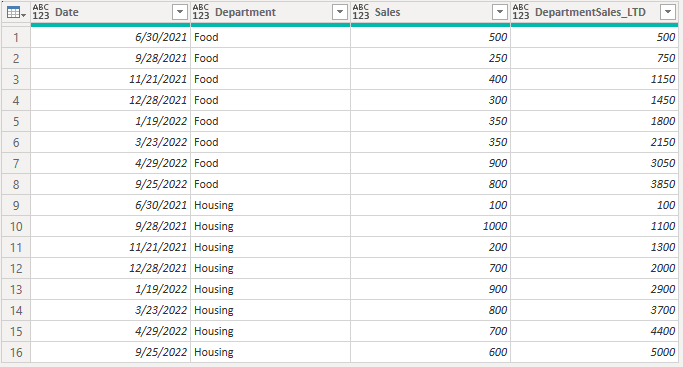Open the DepartmentSales_LTD filter dropdown
683x367 pixels.
coord(668,12)
